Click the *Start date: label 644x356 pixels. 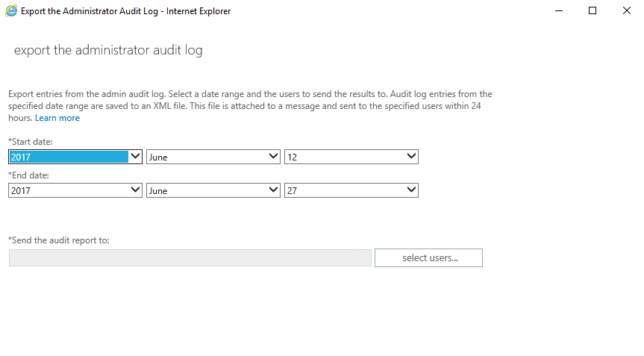(31, 142)
